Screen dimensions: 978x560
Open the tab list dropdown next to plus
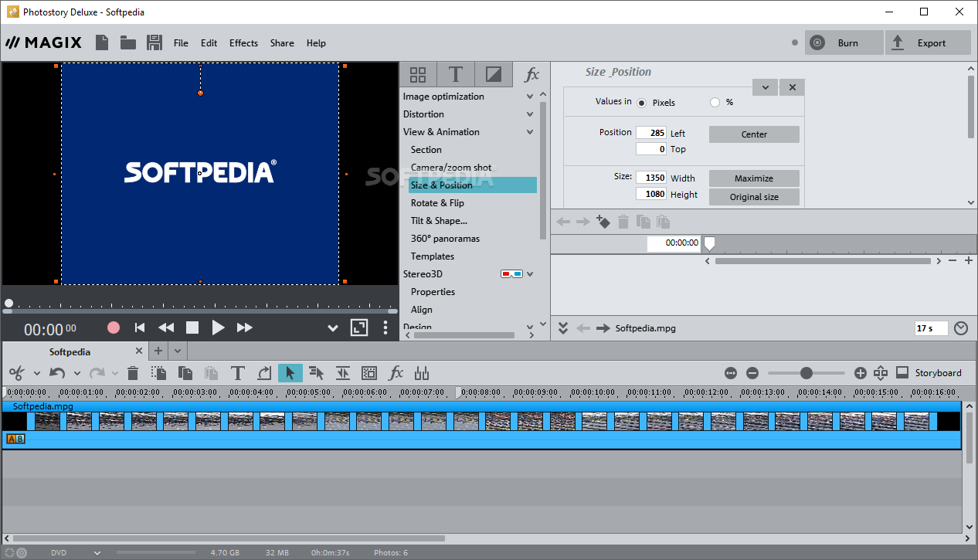(178, 351)
